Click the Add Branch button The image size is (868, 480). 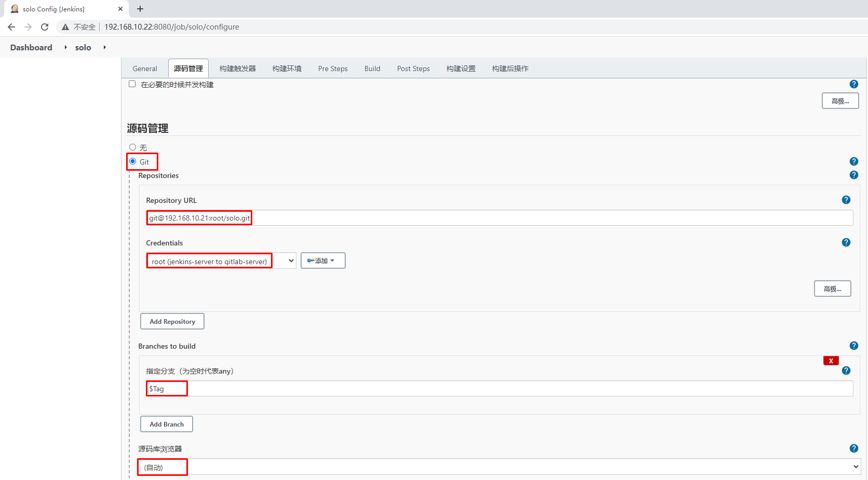[167, 424]
